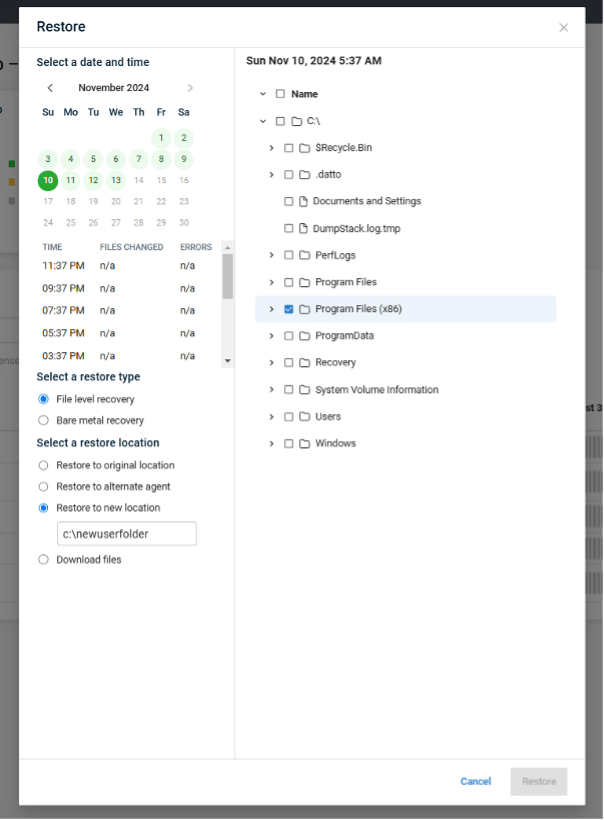Click the folder icon for PerfLogs

coord(304,255)
